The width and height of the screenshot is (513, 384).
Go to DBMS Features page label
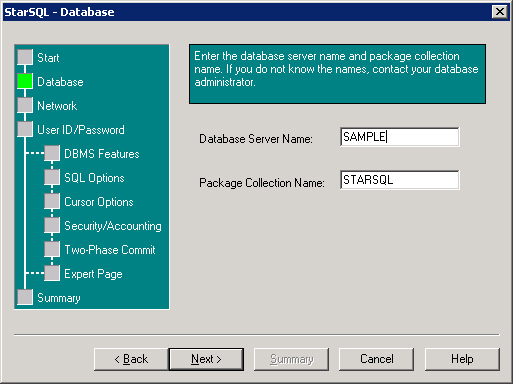click(102, 154)
